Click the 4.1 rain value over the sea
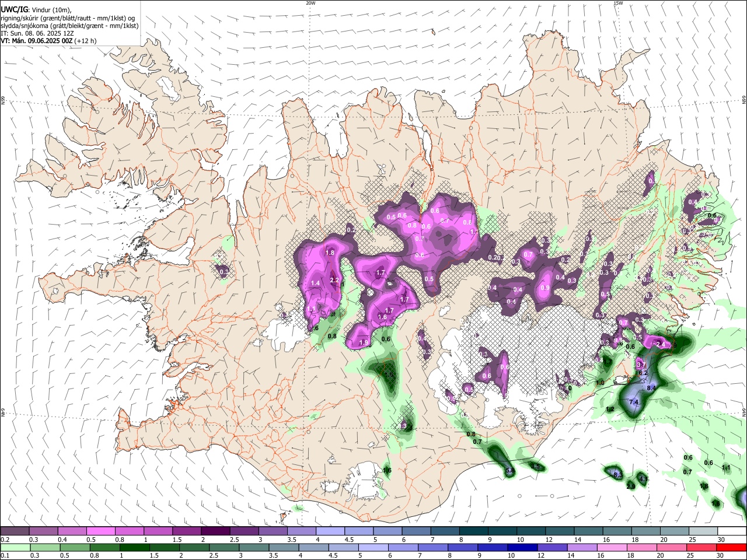747x560 pixels. tap(644, 480)
